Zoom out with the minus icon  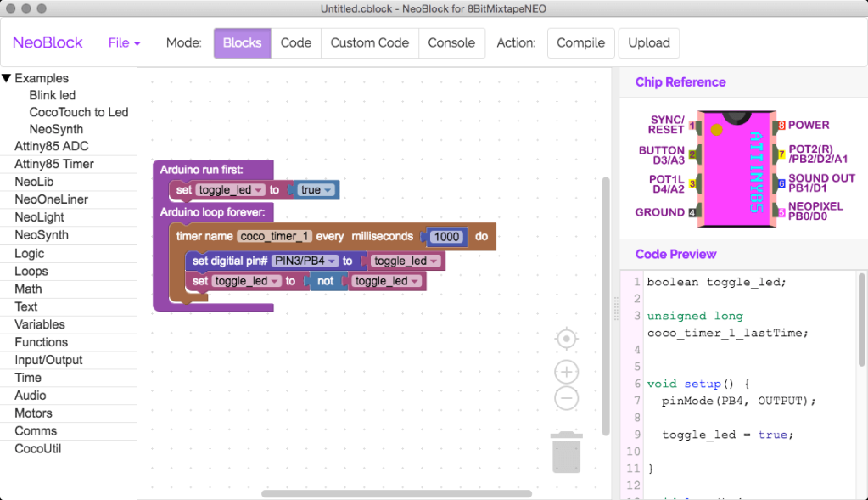coord(566,397)
